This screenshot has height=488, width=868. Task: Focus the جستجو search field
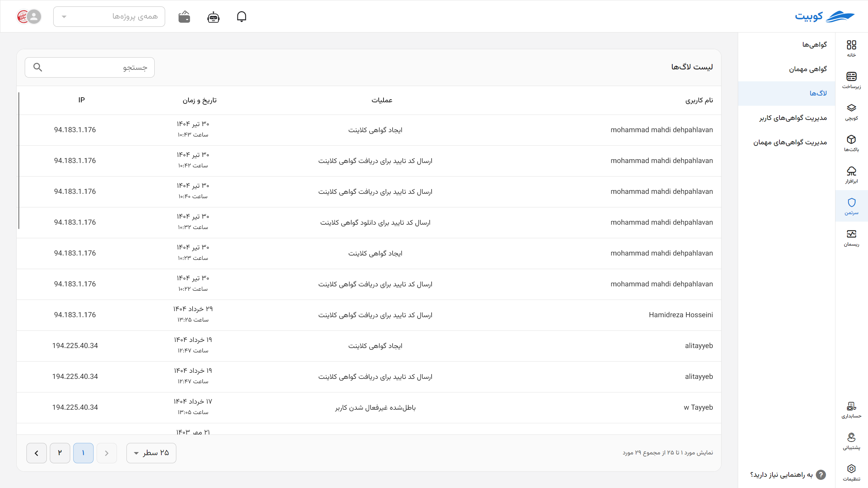coord(90,67)
